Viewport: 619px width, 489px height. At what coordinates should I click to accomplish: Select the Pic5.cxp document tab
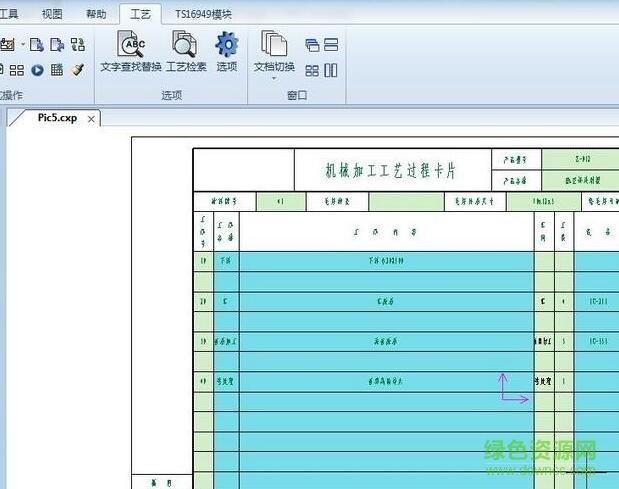[57, 118]
